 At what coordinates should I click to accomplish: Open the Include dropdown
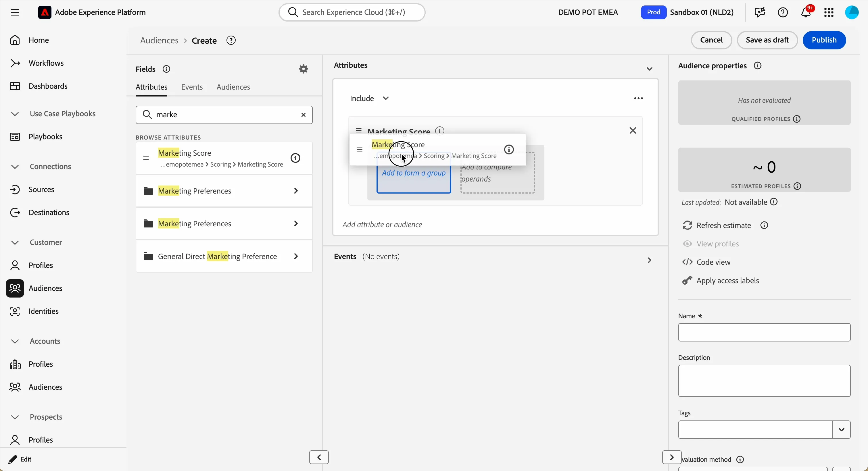(x=369, y=99)
